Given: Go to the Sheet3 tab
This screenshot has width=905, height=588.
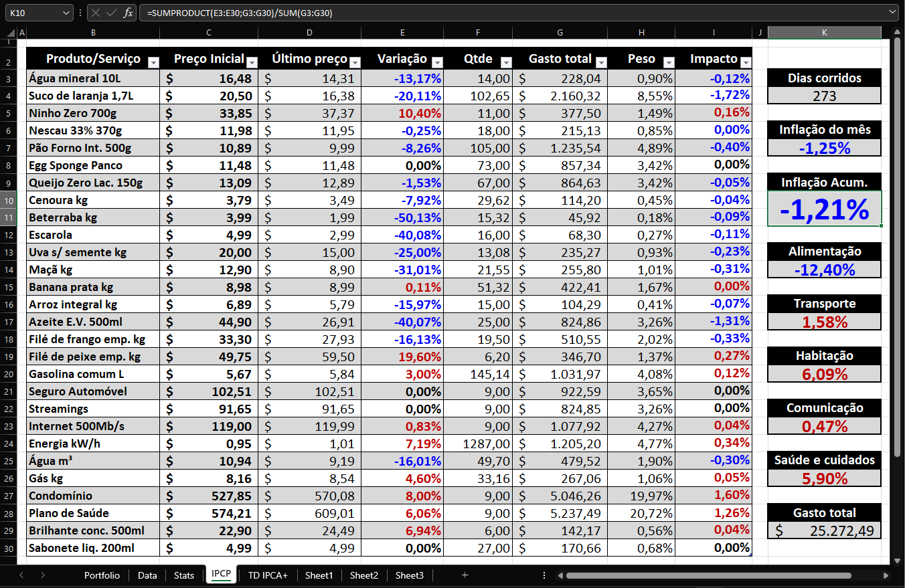Looking at the screenshot, I should point(410,575).
